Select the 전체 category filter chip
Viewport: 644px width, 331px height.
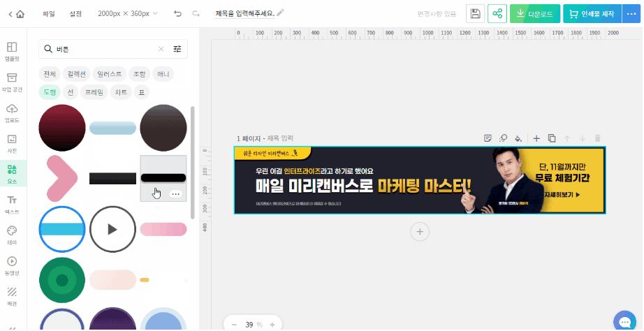click(x=50, y=73)
